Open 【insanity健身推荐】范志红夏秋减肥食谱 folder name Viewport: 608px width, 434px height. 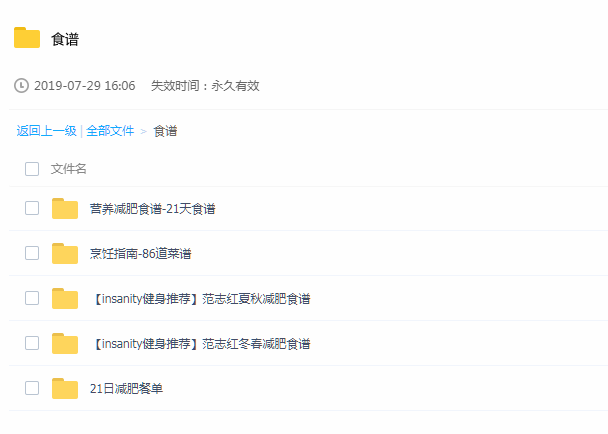click(x=202, y=299)
